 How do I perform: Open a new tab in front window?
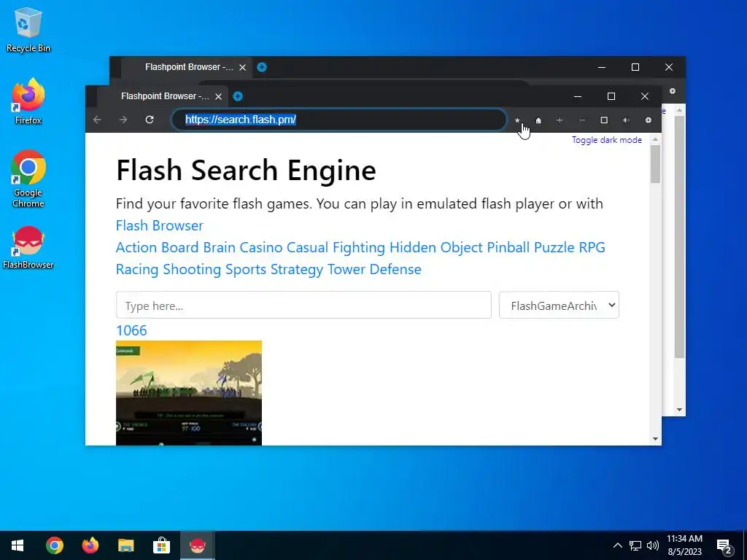coord(238,97)
